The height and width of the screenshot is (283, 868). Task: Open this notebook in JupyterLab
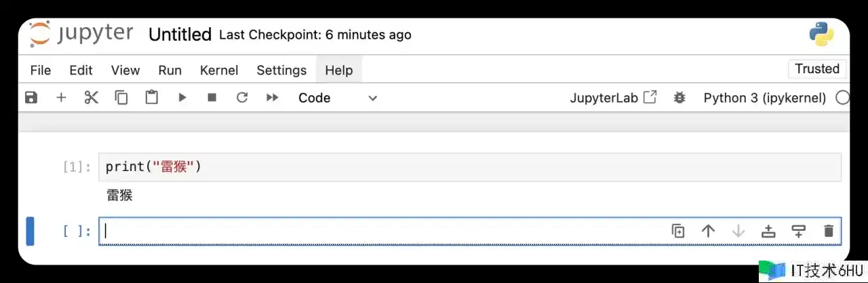click(x=613, y=98)
